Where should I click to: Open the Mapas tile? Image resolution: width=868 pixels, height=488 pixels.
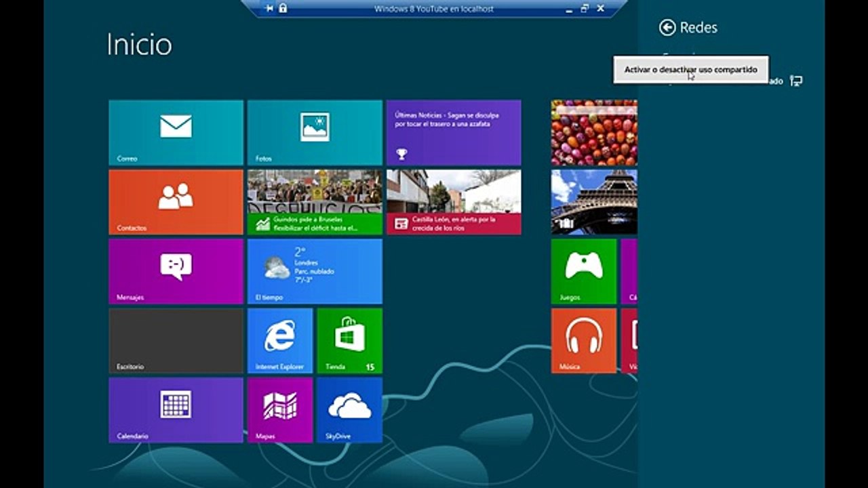click(x=280, y=411)
